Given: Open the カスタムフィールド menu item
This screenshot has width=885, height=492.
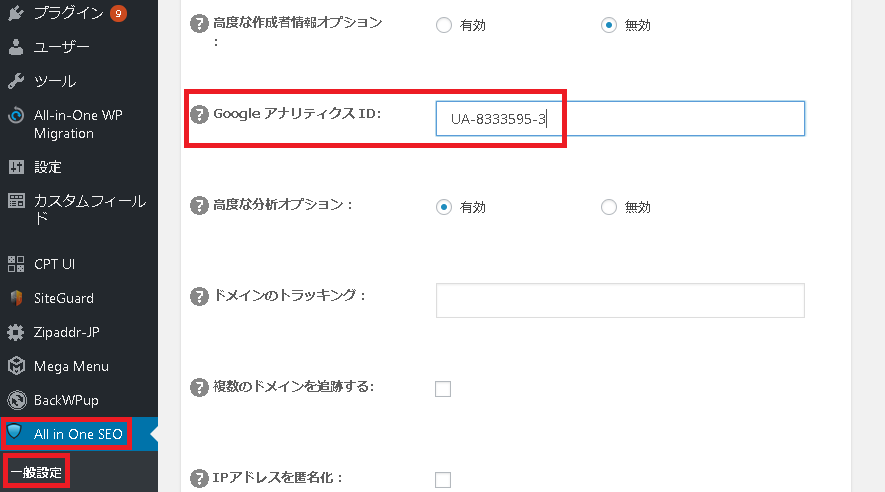Looking at the screenshot, I should [88, 208].
